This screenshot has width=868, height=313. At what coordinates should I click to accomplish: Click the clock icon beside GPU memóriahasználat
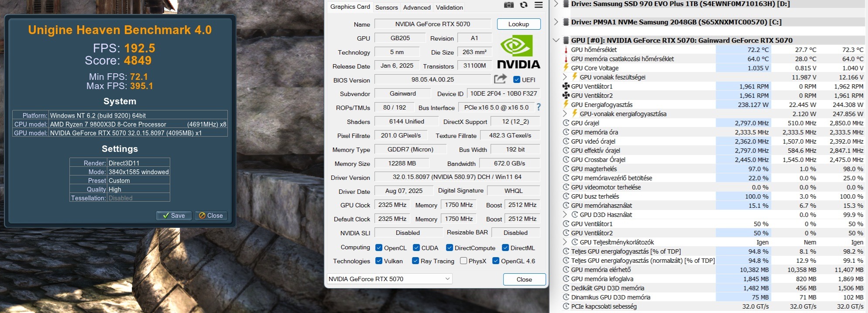[x=566, y=206]
